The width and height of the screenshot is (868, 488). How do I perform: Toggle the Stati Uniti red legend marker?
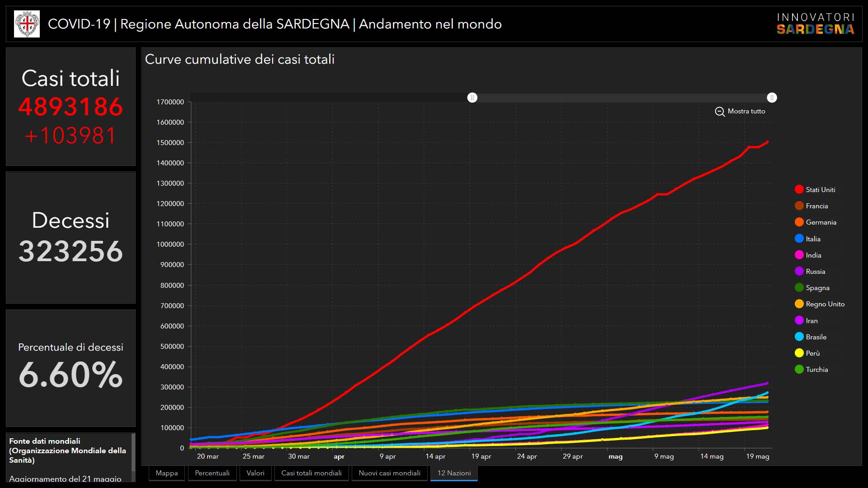click(x=799, y=190)
